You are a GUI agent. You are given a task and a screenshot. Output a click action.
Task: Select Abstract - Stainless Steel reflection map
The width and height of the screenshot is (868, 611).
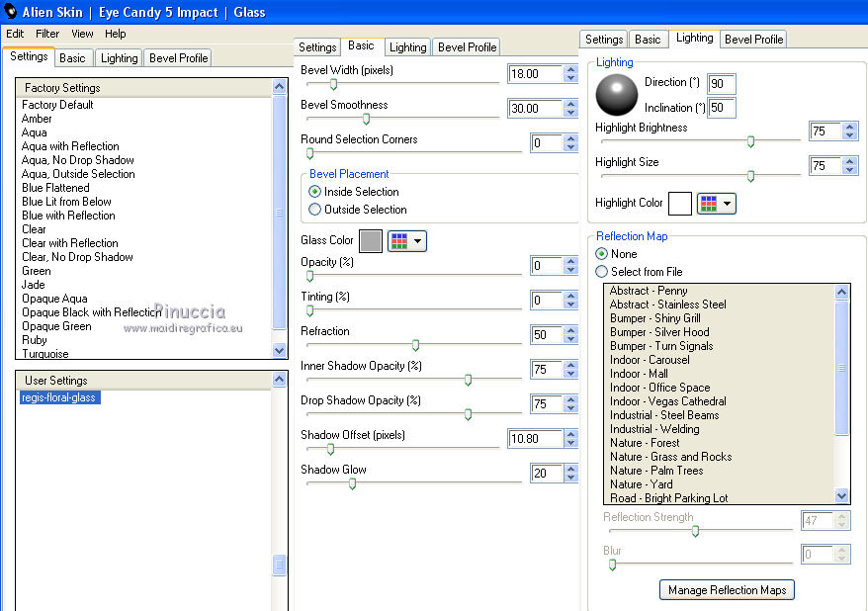667,305
